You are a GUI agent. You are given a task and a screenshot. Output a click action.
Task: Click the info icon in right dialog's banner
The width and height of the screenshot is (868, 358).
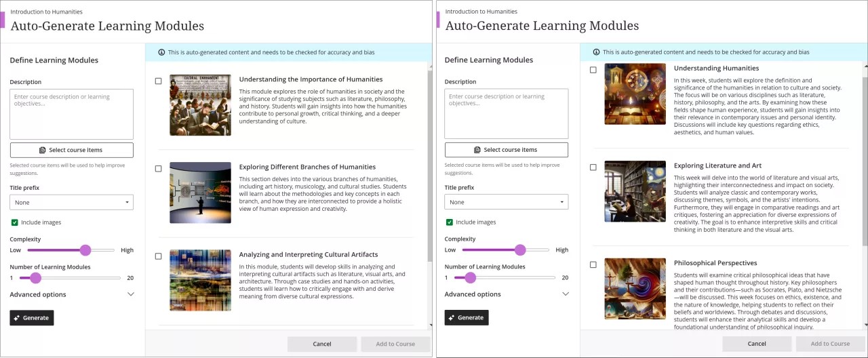coord(596,52)
